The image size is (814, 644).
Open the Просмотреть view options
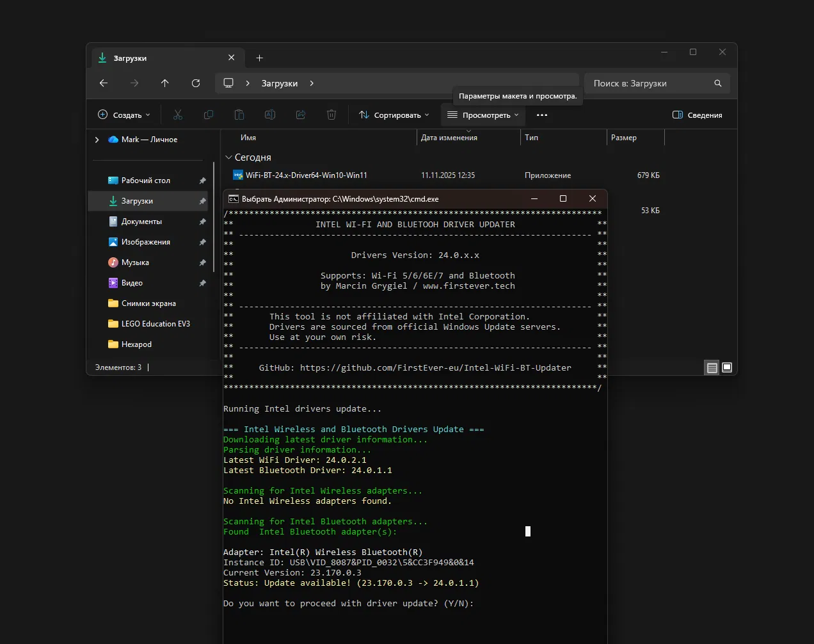tap(483, 115)
